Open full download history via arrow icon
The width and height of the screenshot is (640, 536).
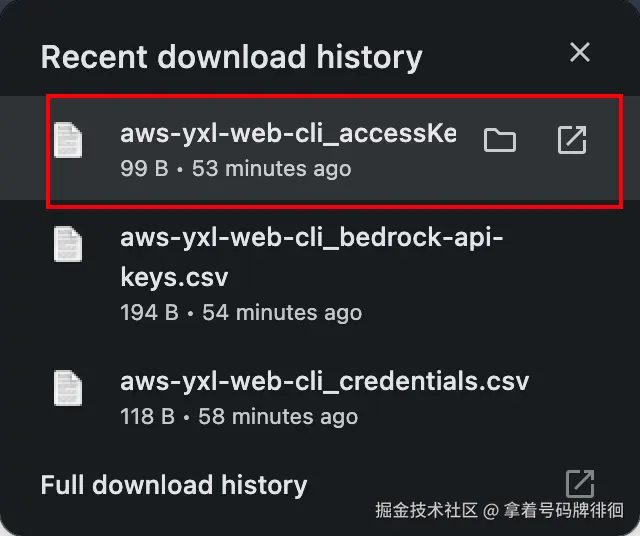580,484
